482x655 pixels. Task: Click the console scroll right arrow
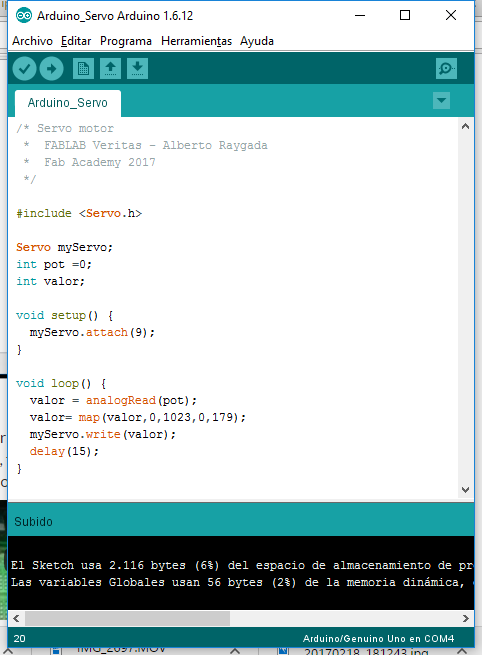466,618
